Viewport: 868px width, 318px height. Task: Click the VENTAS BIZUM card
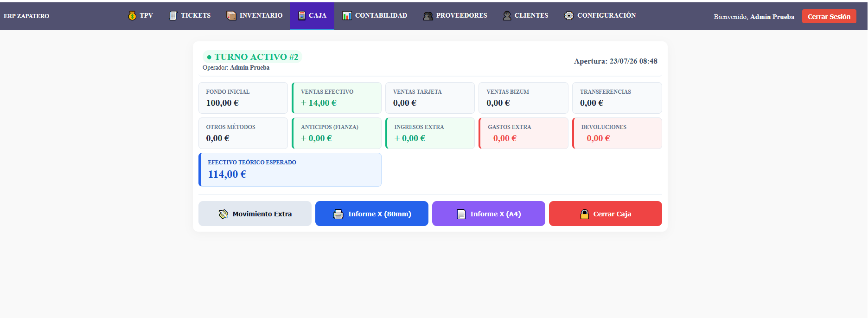pos(523,98)
